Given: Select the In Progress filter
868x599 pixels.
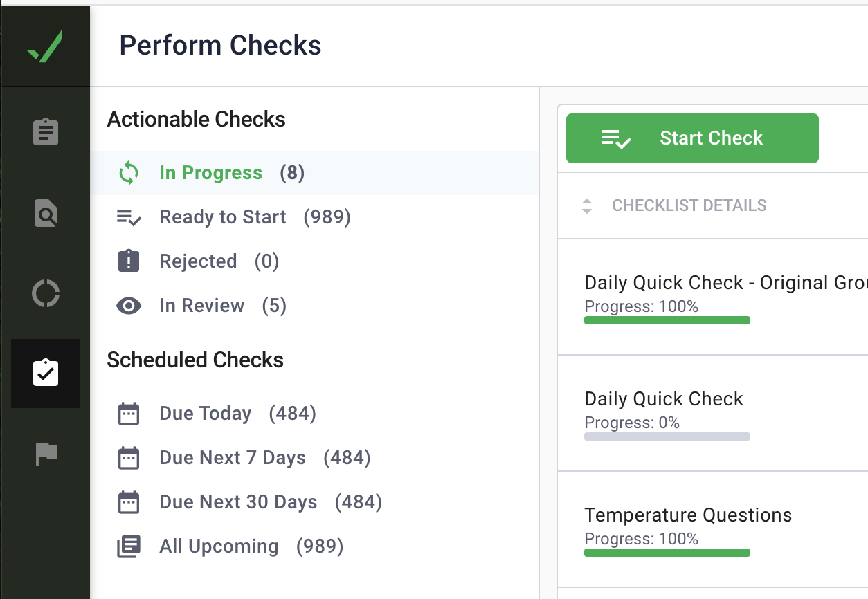Looking at the screenshot, I should click(x=210, y=173).
